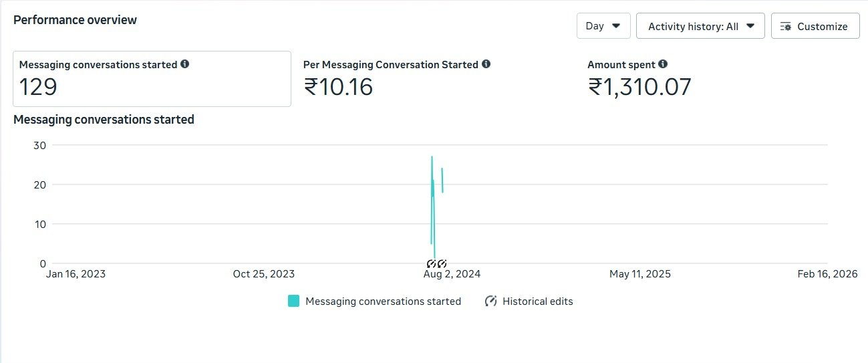
Task: Click the arrow on the Day dropdown
Action: pyautogui.click(x=616, y=26)
